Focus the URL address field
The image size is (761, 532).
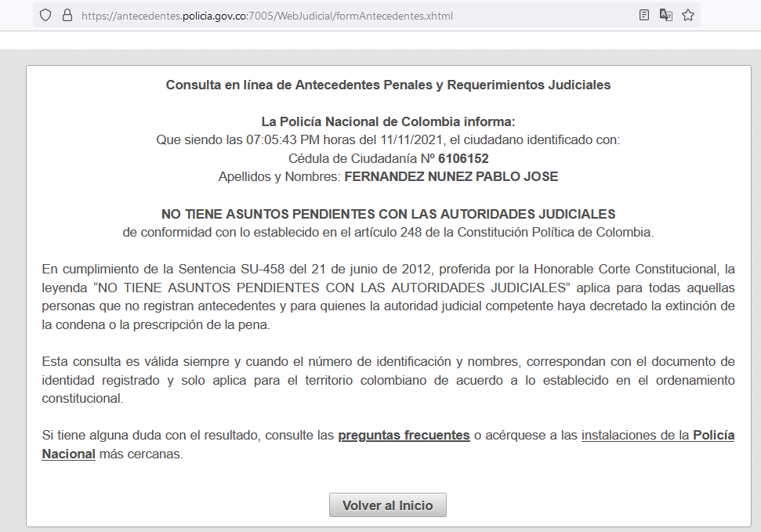[313, 16]
